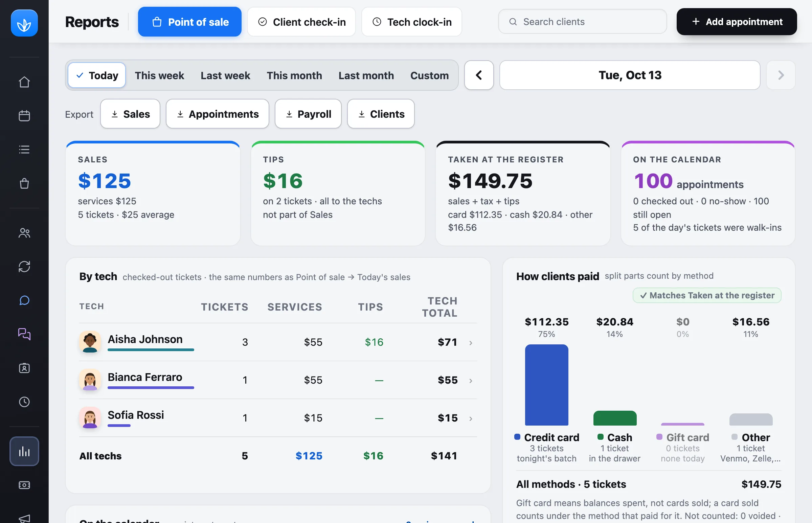Select the Today range option
This screenshot has height=523, width=812.
point(97,75)
